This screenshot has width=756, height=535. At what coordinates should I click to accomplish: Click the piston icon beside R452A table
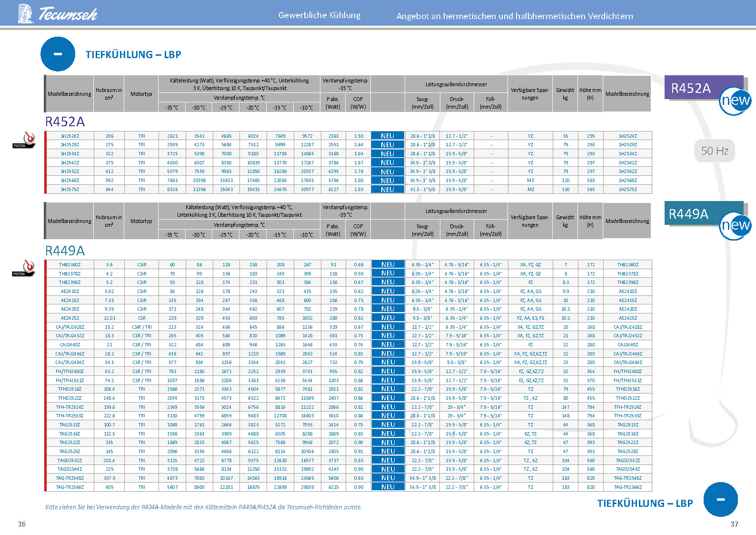24,140
